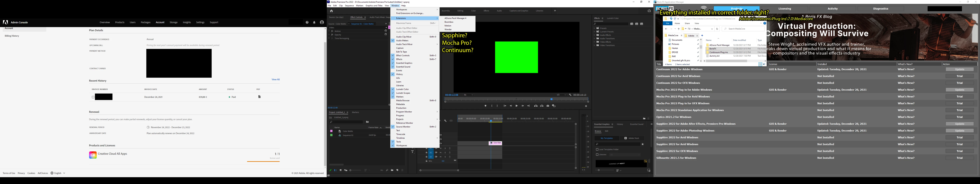The image size is (980, 184).
Task: Expand the Opacity effect properties
Action: (329, 35)
